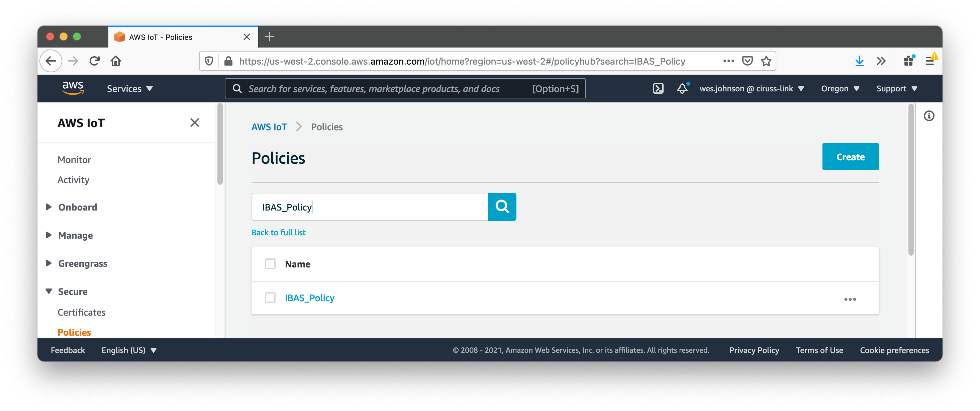Open the notifications bell
The height and width of the screenshot is (411, 980).
coord(682,89)
